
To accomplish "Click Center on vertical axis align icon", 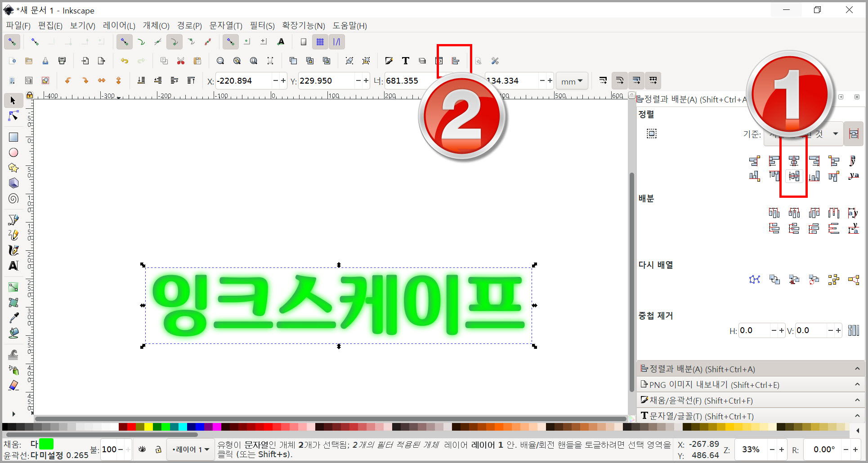I will (x=794, y=160).
